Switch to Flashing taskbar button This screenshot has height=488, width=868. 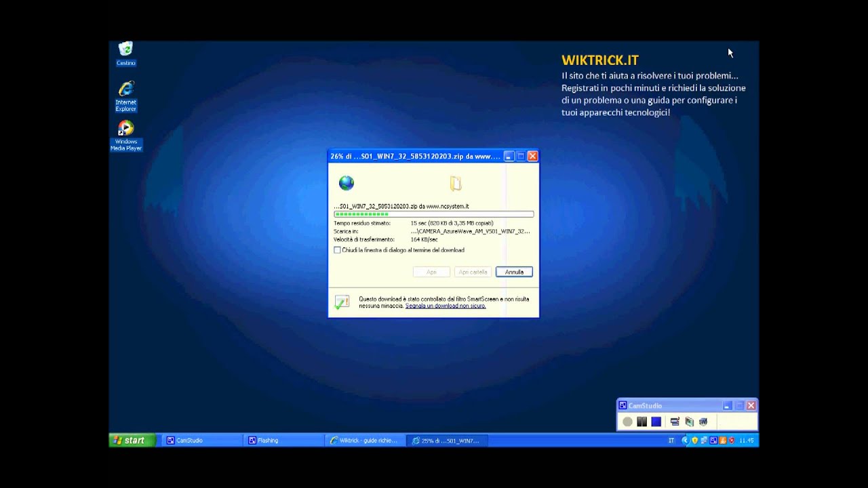[283, 441]
